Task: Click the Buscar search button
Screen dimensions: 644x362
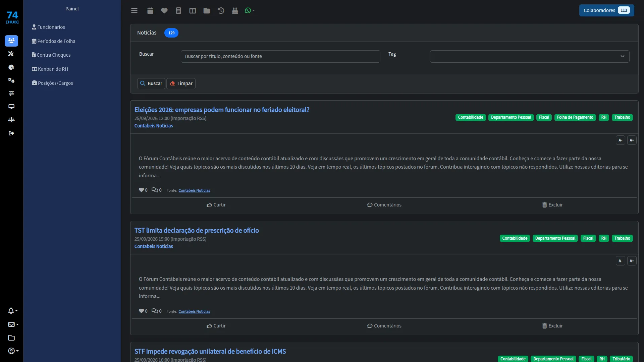Action: 151,83
